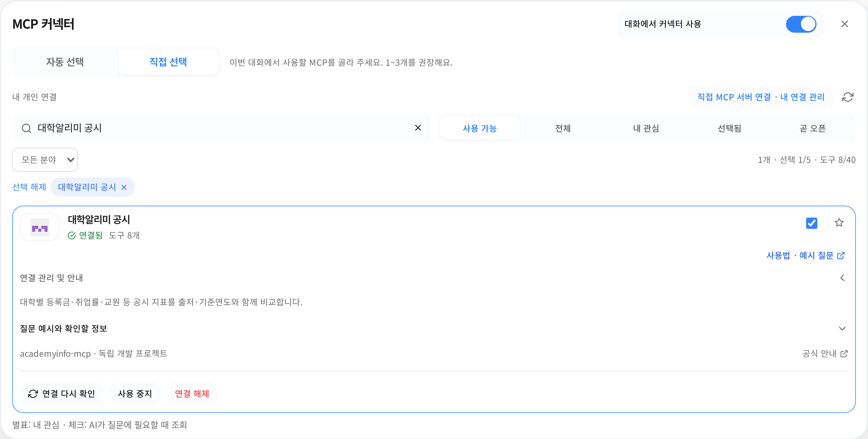The height and width of the screenshot is (439, 868).
Task: Click 연결 다시 확인 button
Action: coord(62,393)
